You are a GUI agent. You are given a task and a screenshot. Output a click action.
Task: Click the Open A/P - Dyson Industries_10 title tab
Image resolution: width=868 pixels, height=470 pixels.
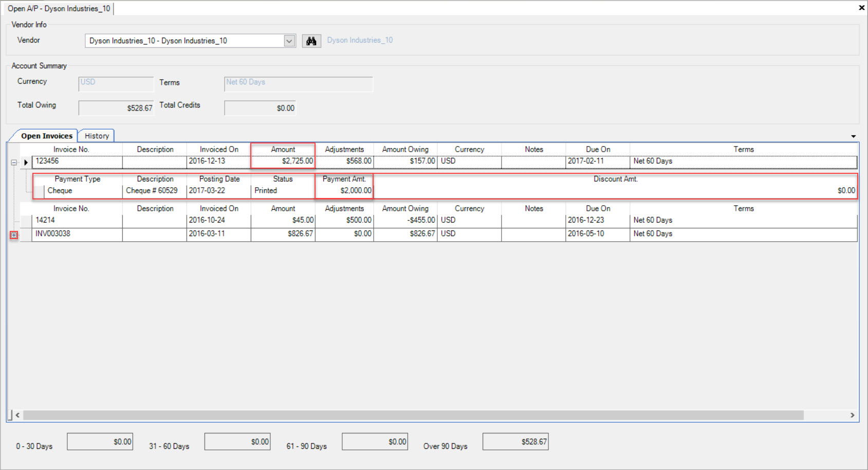59,9
